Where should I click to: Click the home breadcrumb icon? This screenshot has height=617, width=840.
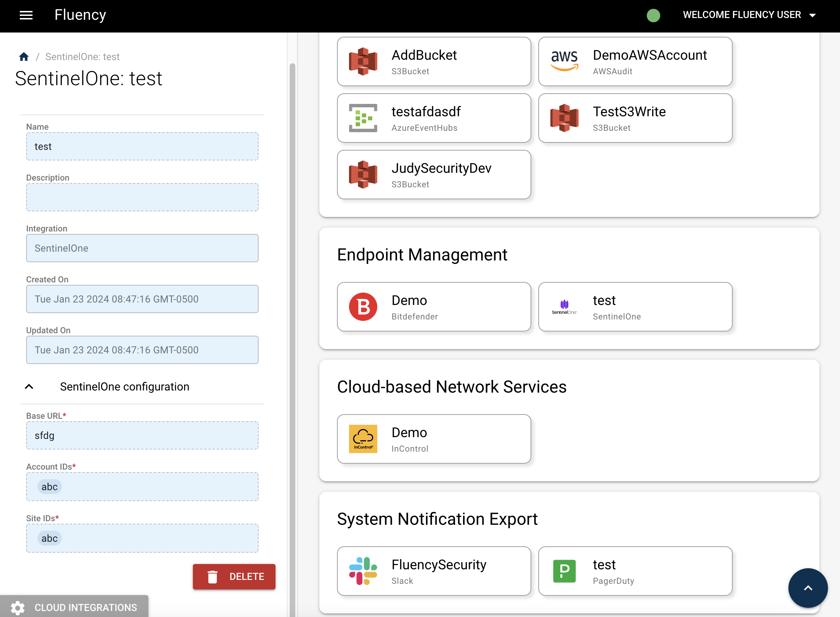[x=24, y=57]
